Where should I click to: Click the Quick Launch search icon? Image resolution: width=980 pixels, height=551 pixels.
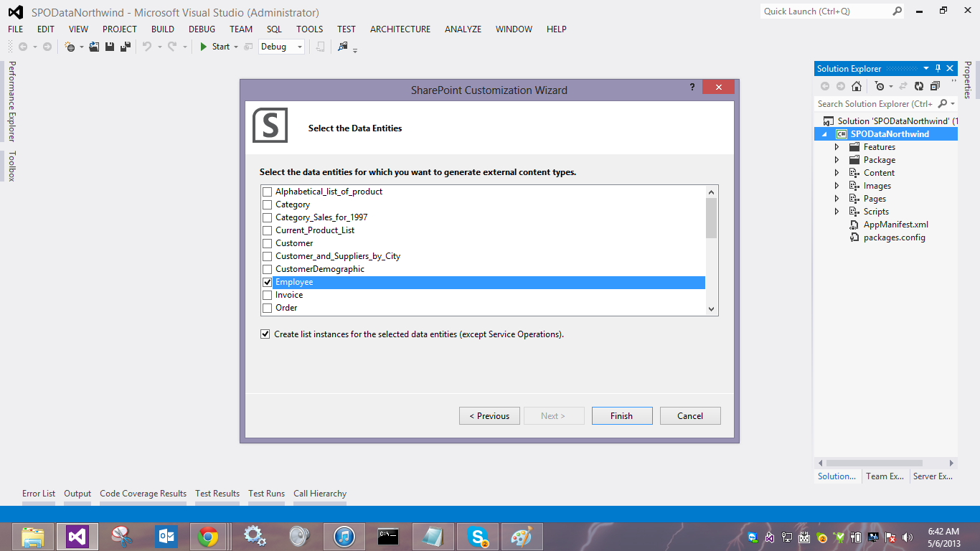pos(897,11)
